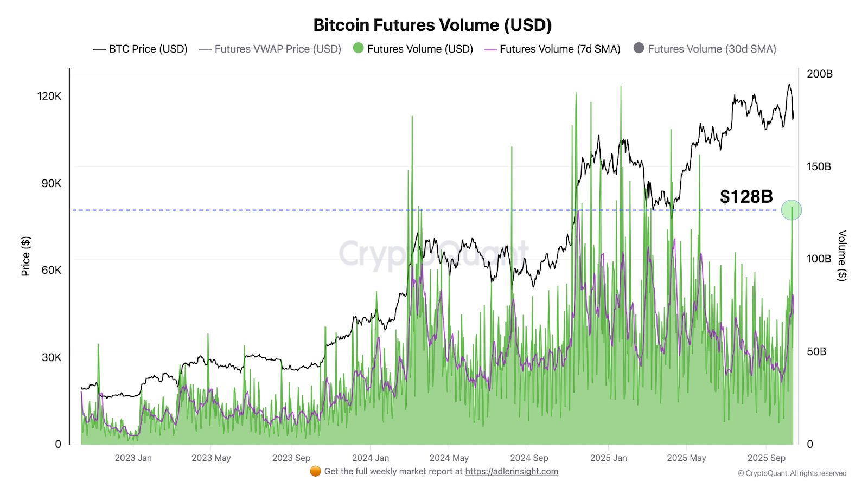The width and height of the screenshot is (868, 488).
Task: Click the $128B annotation label
Action: click(x=746, y=196)
